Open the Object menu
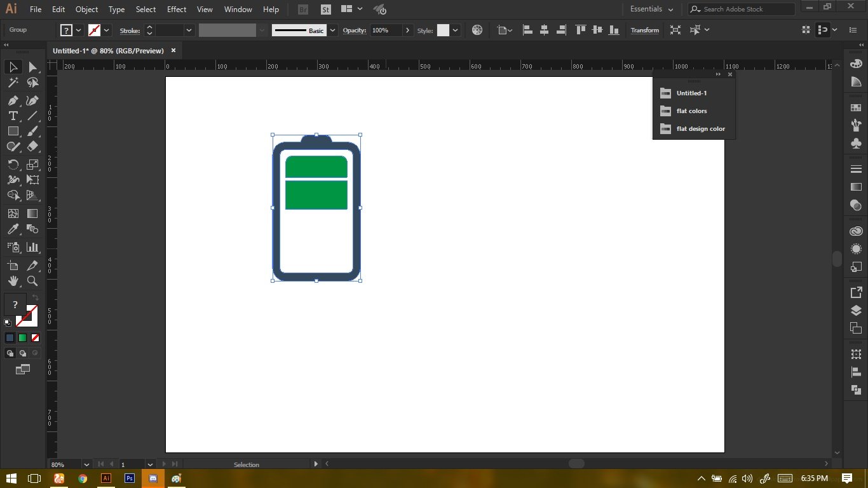This screenshot has width=868, height=488. coord(86,10)
